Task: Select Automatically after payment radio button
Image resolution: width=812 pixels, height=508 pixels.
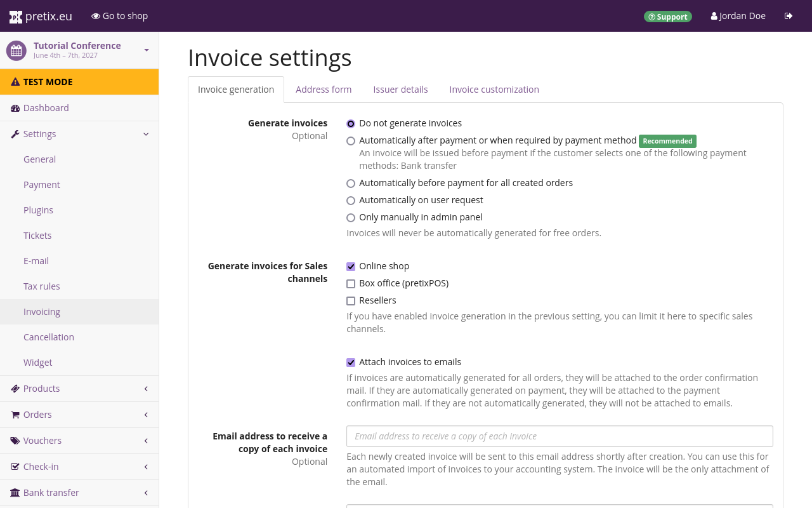Action: [351, 141]
